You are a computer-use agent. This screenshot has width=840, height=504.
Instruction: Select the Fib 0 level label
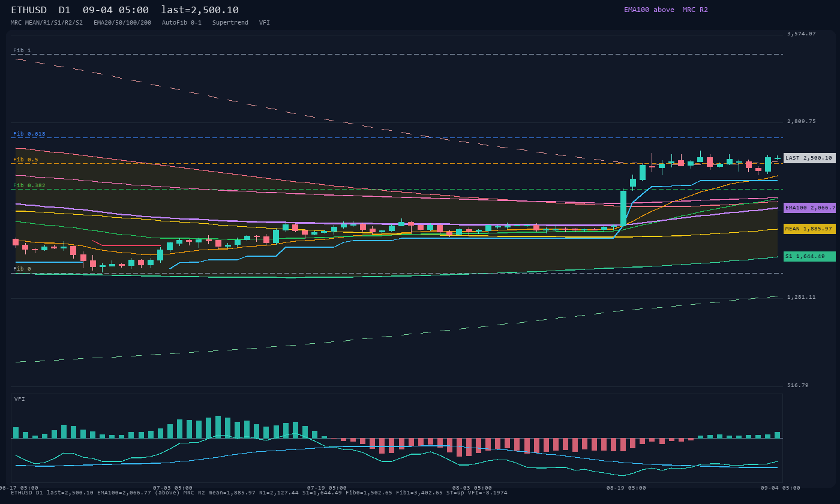(22, 269)
